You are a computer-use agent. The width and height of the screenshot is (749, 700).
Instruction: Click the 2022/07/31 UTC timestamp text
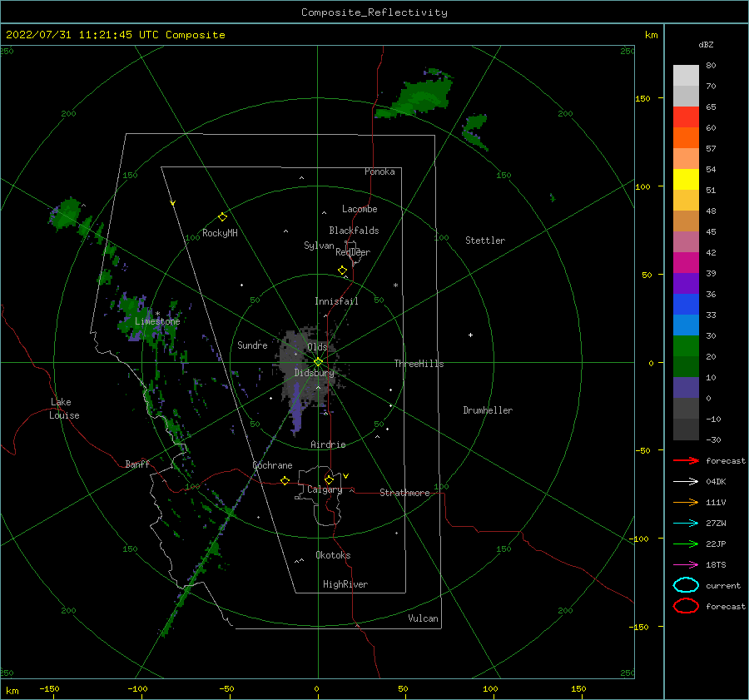coord(115,35)
